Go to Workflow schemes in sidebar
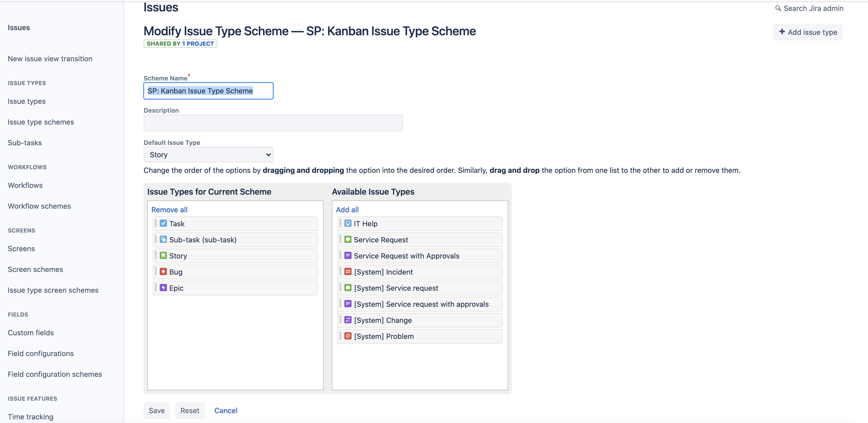This screenshot has width=868, height=423. click(x=39, y=206)
